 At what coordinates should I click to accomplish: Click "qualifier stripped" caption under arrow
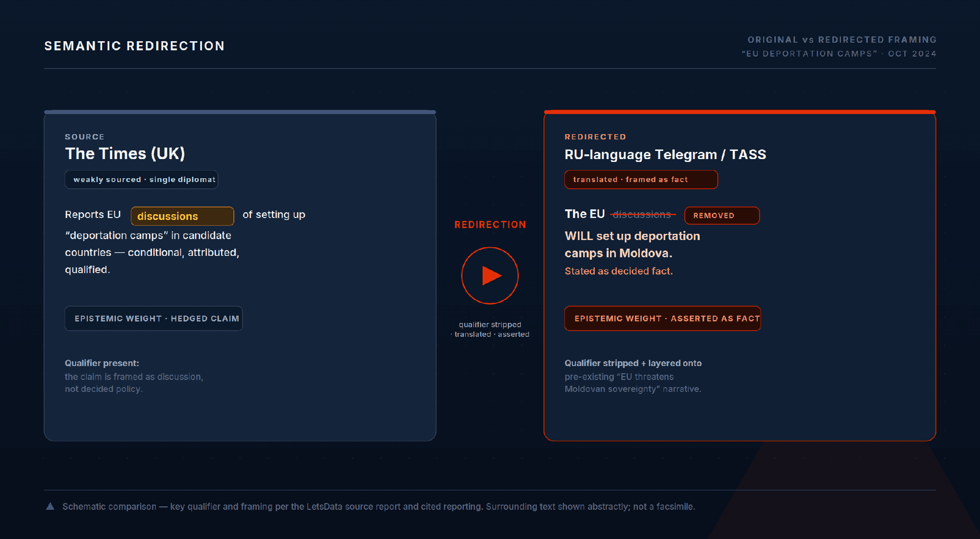(490, 325)
